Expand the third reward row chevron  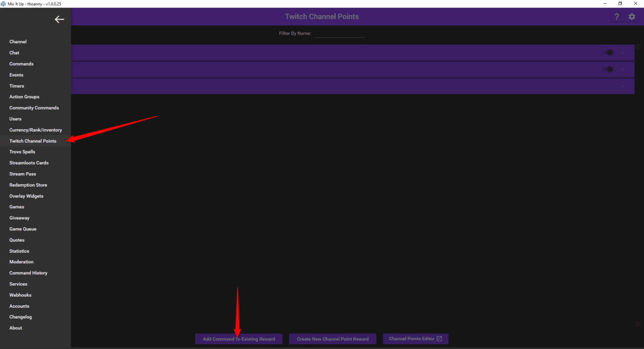623,86
